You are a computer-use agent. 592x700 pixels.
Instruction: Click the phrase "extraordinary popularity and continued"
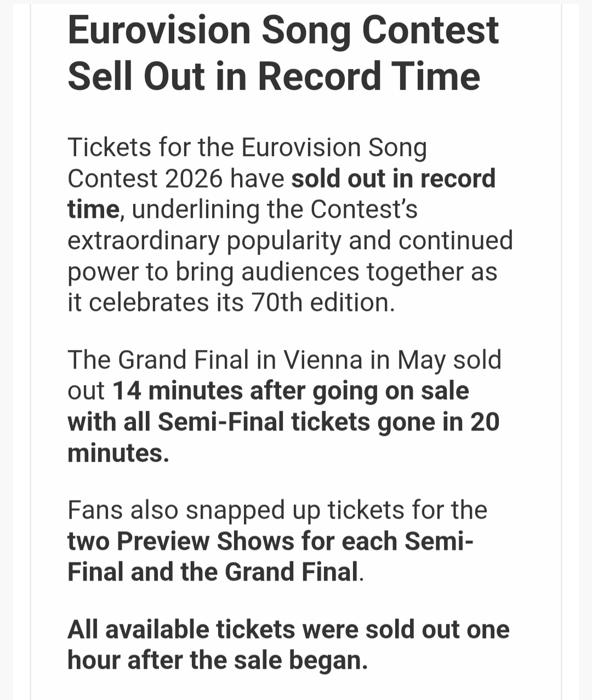pos(290,240)
